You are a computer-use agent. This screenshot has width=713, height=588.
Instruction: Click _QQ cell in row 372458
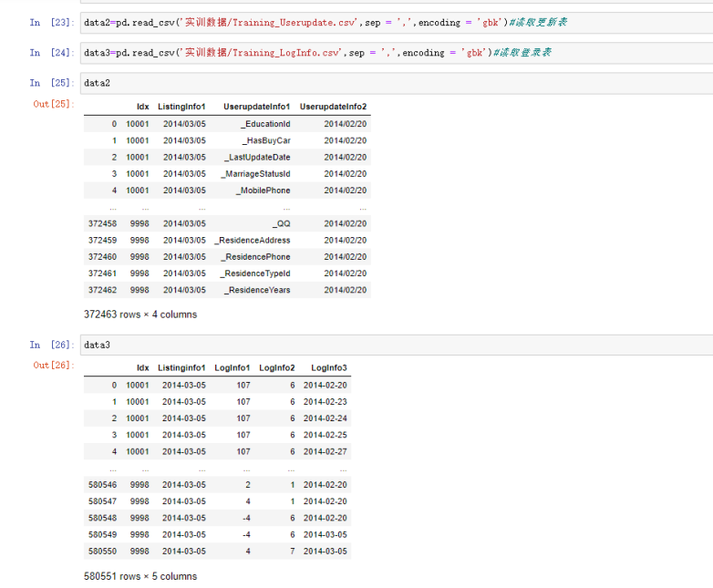[x=282, y=223]
